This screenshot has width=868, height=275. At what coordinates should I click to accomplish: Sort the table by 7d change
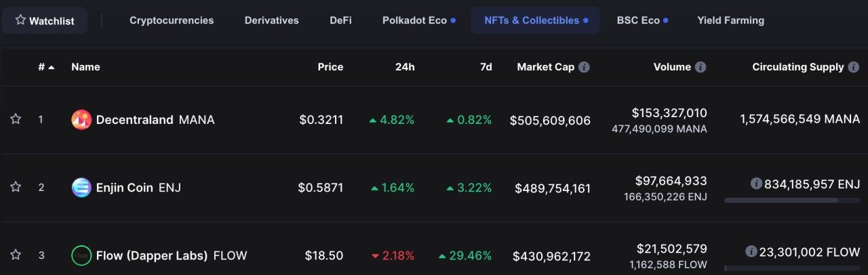(x=486, y=67)
